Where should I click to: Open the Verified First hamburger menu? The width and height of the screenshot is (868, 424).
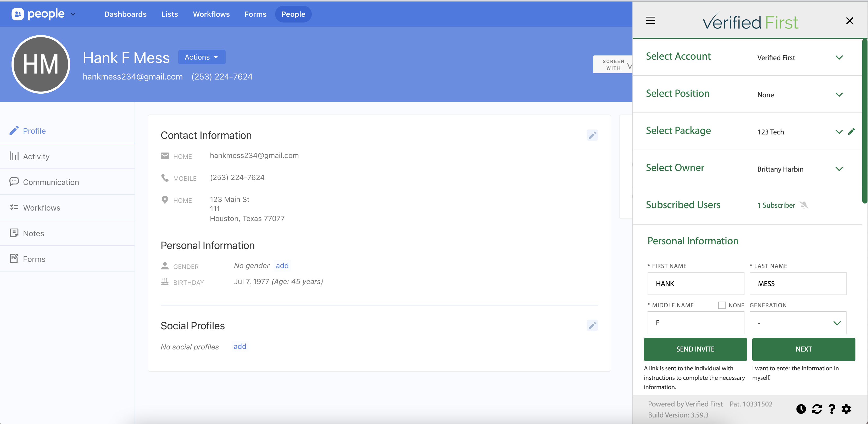[x=650, y=20]
